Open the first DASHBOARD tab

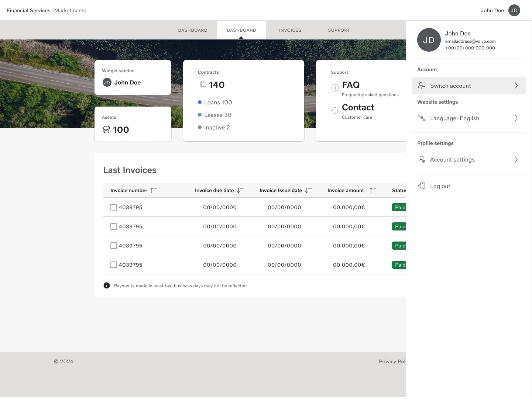(x=193, y=30)
